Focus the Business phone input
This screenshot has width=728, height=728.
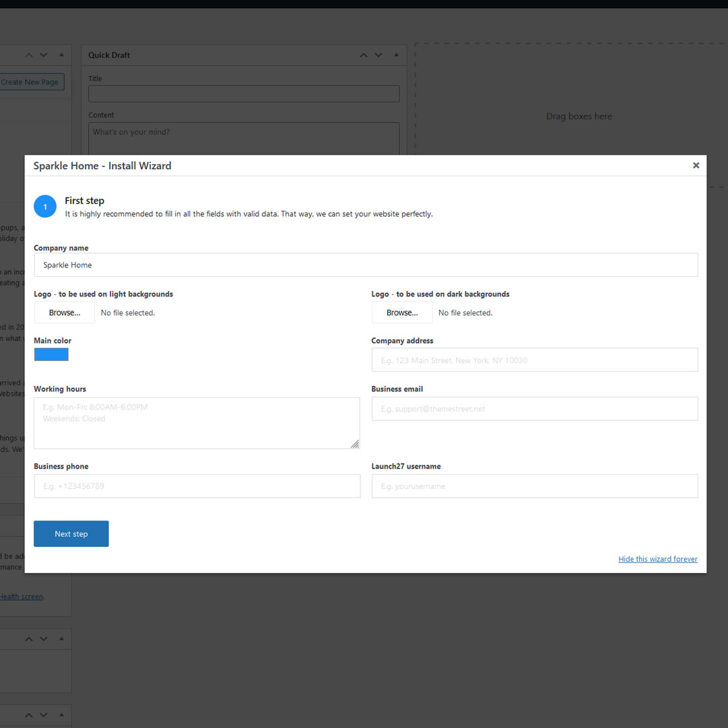click(x=197, y=486)
